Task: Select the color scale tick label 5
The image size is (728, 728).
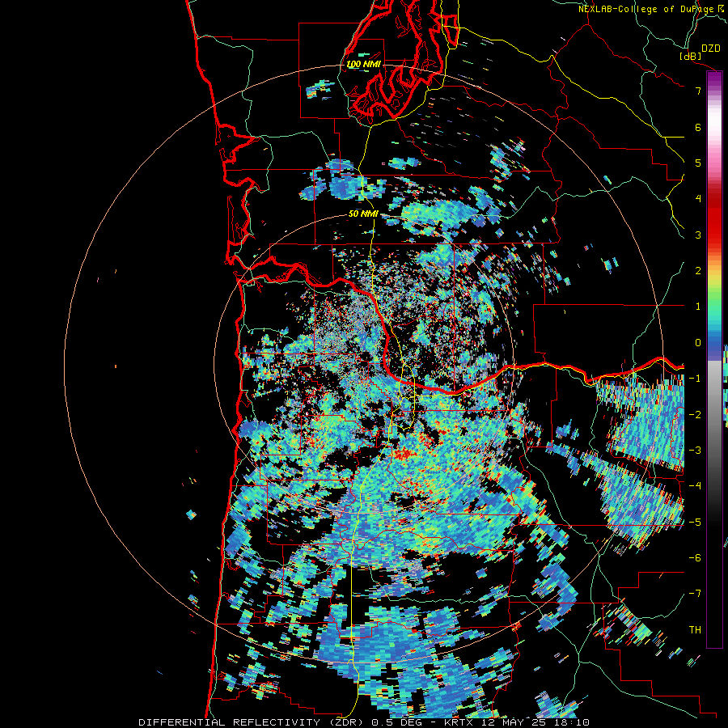Action: point(698,163)
